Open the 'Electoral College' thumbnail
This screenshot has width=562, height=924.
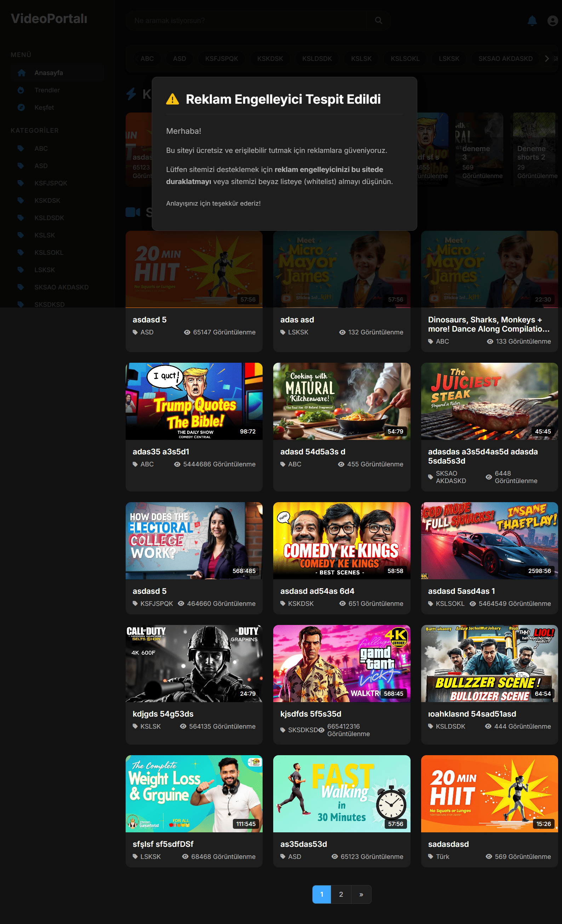(x=194, y=541)
